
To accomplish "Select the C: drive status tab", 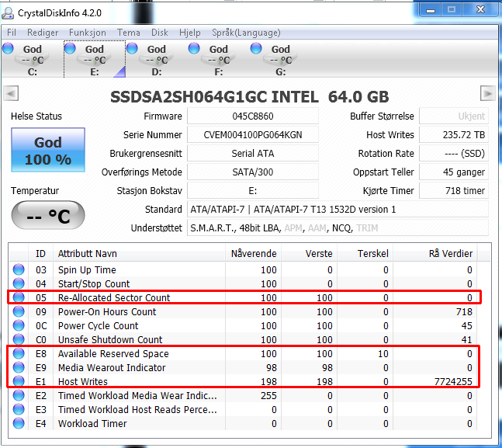I will [x=32, y=59].
